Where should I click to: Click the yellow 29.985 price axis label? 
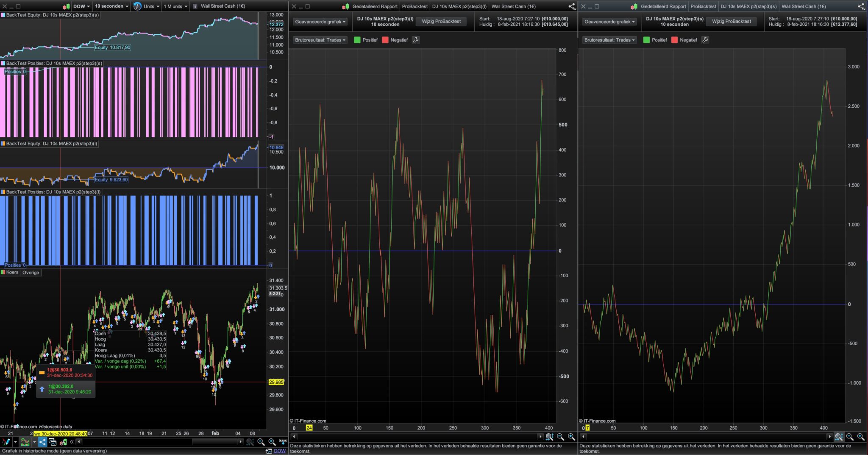(x=276, y=382)
